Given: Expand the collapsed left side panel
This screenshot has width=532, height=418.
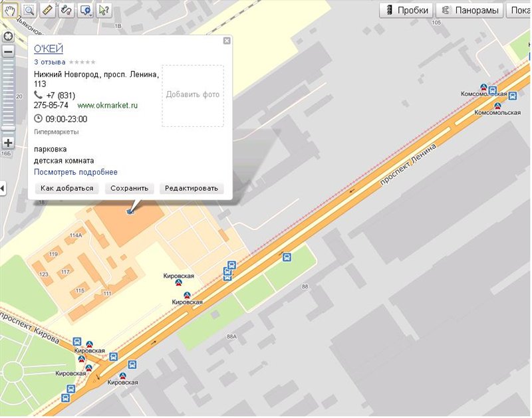Looking at the screenshot, I should pyautogui.click(x=3, y=189).
